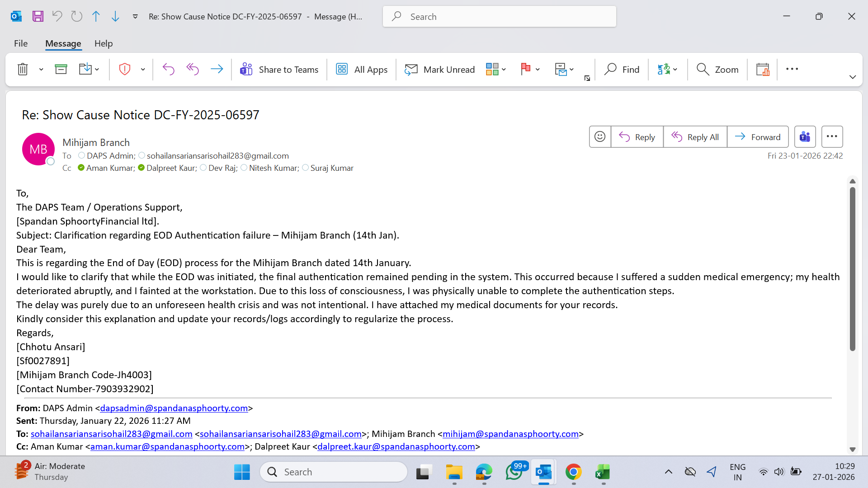Click the Report shield icon

tap(124, 69)
